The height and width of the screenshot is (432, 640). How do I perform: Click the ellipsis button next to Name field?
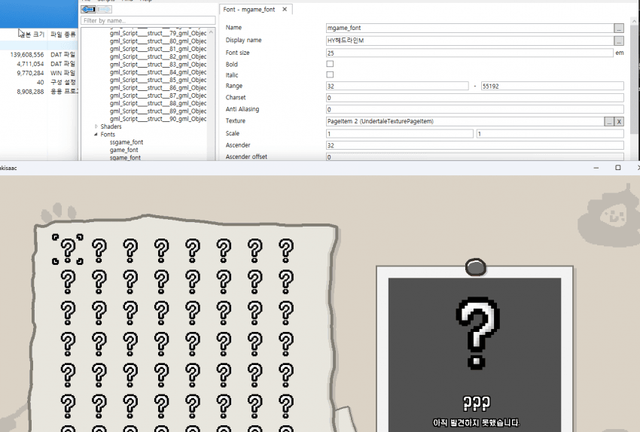coord(619,27)
